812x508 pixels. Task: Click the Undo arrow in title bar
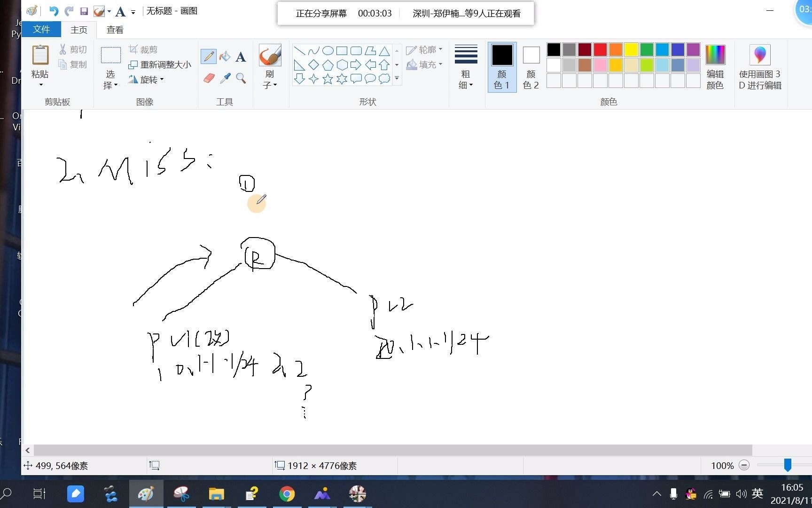coord(54,11)
